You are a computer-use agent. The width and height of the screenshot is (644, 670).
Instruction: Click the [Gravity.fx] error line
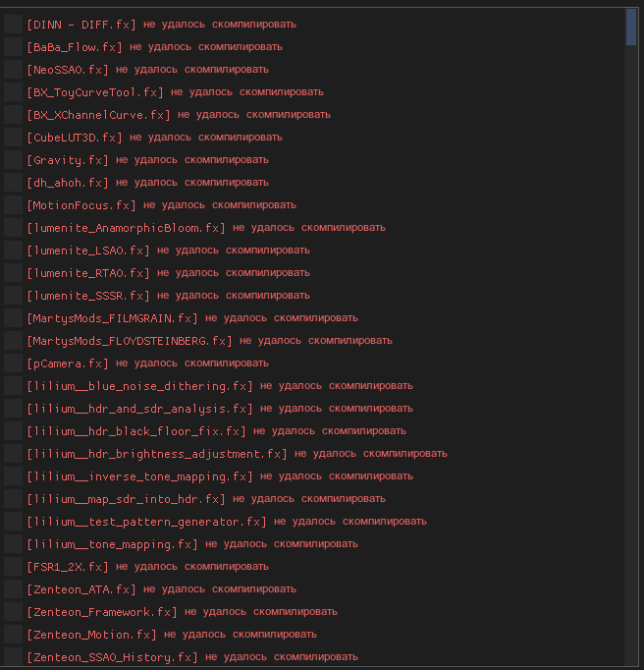pos(148,160)
